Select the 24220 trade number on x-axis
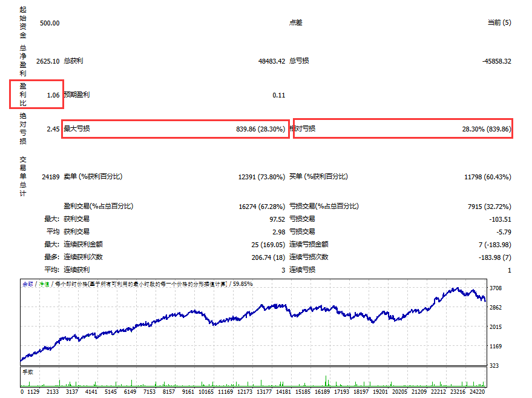Screen dimensions: 532x398 pyautogui.click(x=477, y=392)
